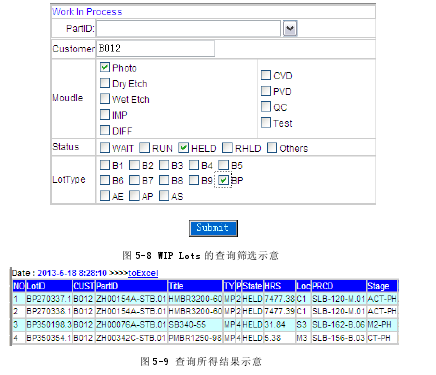Uncheck the BP lot type checkbox
The height and width of the screenshot is (375, 436).
[x=223, y=180]
